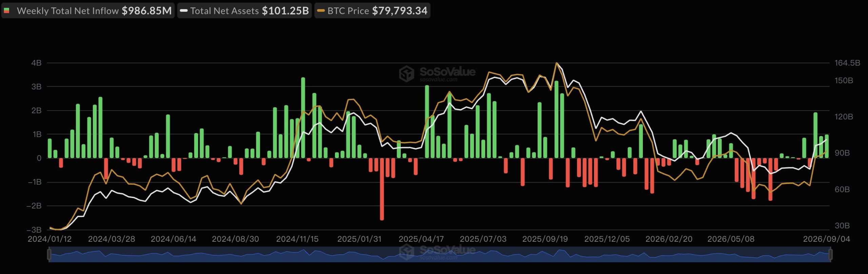Viewport: 868px width, 274px height.
Task: Click the 2024/11/15 date axis label
Action: pyautogui.click(x=297, y=239)
